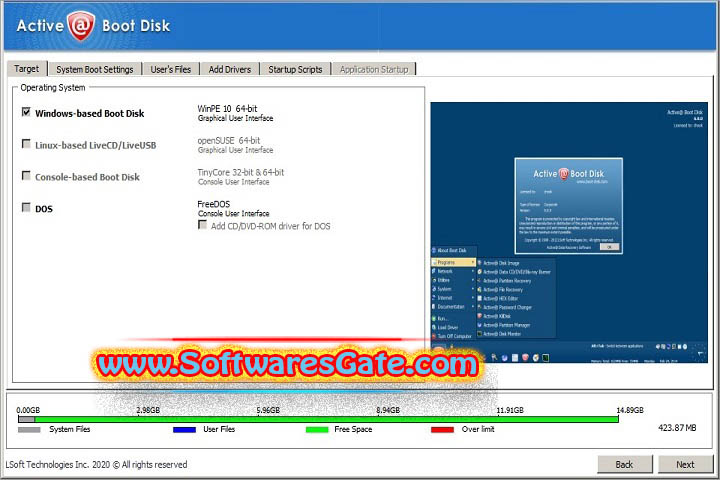Click Console User Interface under TinyCore
Screen dimensions: 720x480
coord(234,182)
